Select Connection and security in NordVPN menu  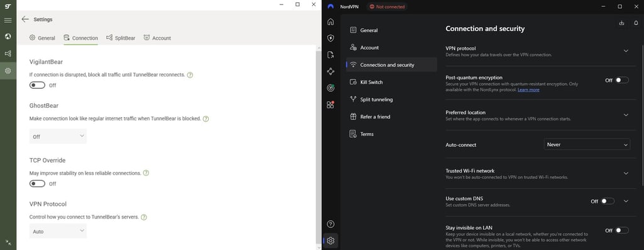391,65
